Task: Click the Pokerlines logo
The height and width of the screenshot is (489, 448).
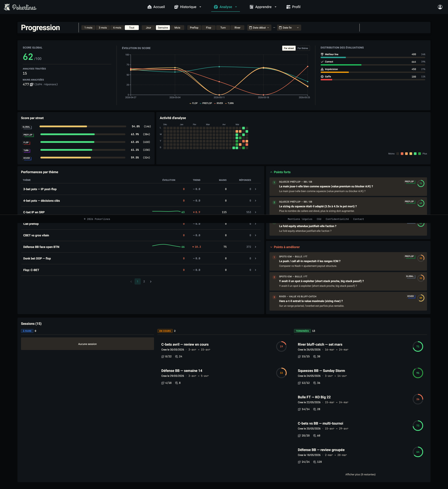Action: 20,7
